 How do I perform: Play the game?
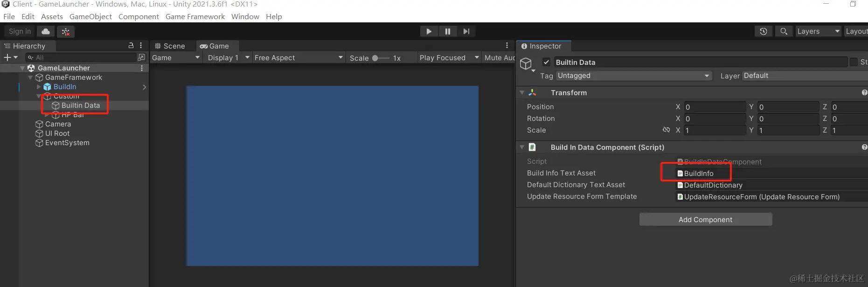429,31
